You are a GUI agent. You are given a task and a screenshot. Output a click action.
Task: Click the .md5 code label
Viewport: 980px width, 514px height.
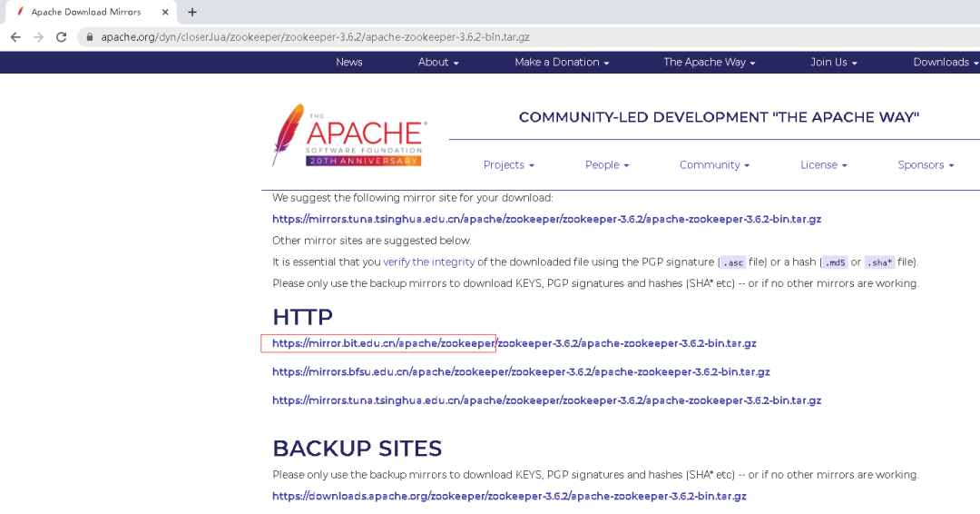click(835, 262)
